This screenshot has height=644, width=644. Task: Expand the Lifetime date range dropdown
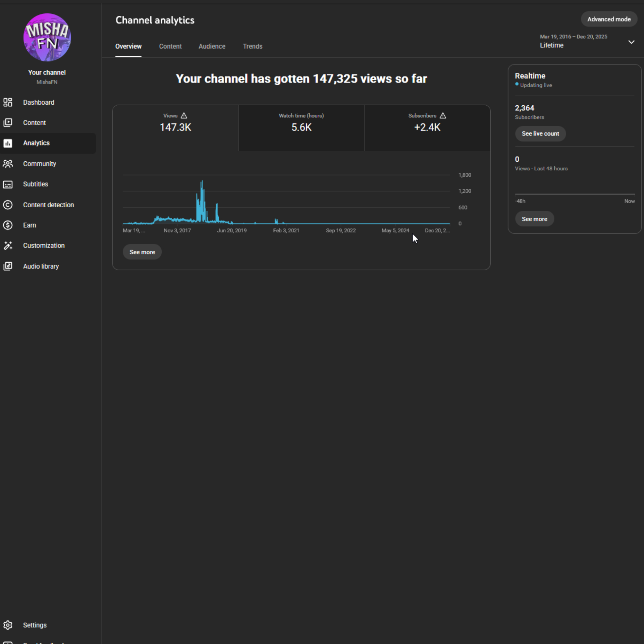(x=631, y=42)
